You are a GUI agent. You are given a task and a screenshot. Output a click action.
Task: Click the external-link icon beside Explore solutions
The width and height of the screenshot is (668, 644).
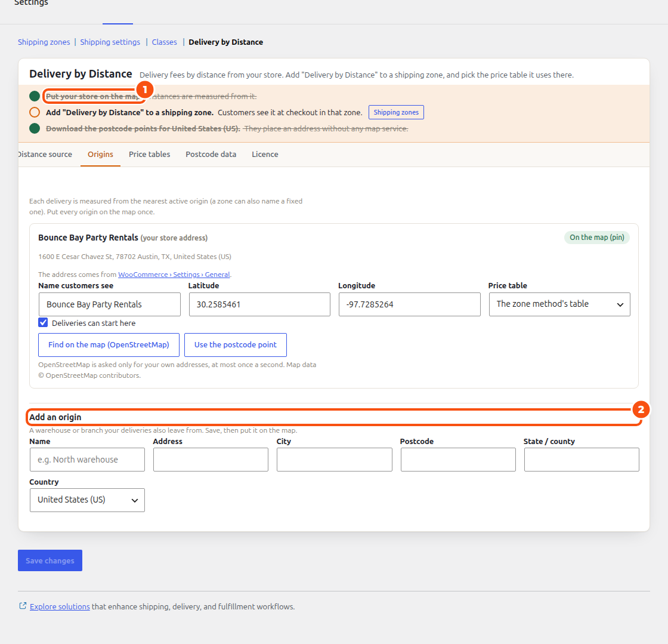pyautogui.click(x=23, y=606)
